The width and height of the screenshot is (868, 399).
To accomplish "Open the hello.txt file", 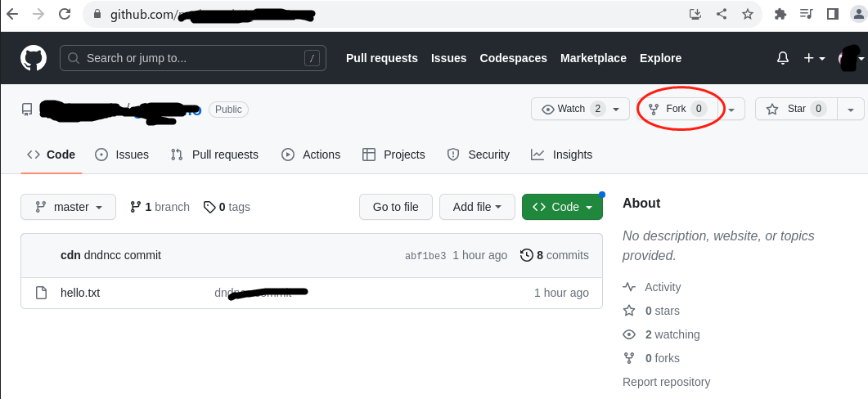I will (x=80, y=293).
